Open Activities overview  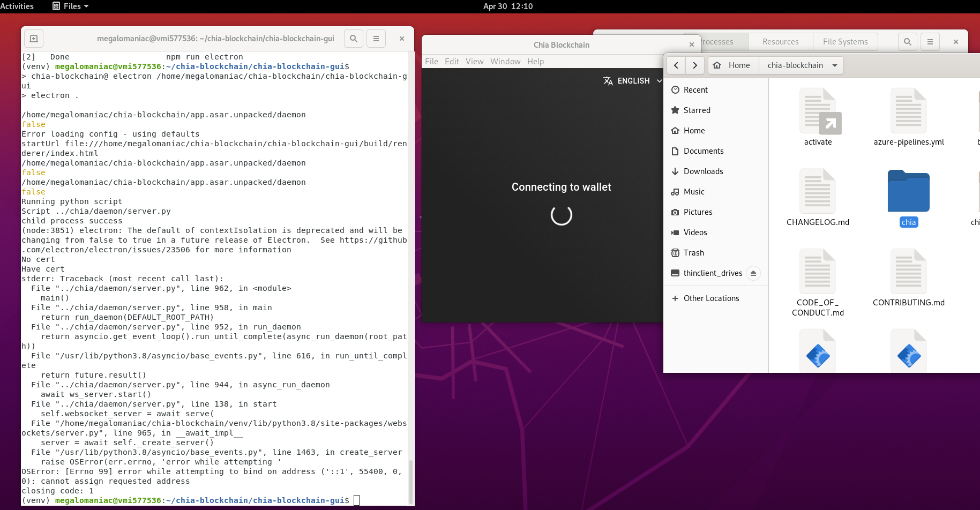(17, 6)
